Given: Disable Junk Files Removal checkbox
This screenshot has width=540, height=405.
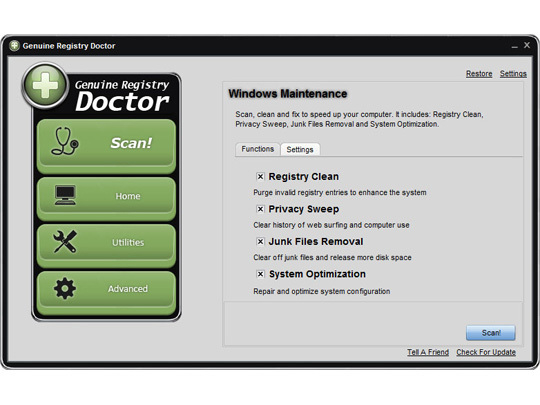Looking at the screenshot, I should point(260,241).
